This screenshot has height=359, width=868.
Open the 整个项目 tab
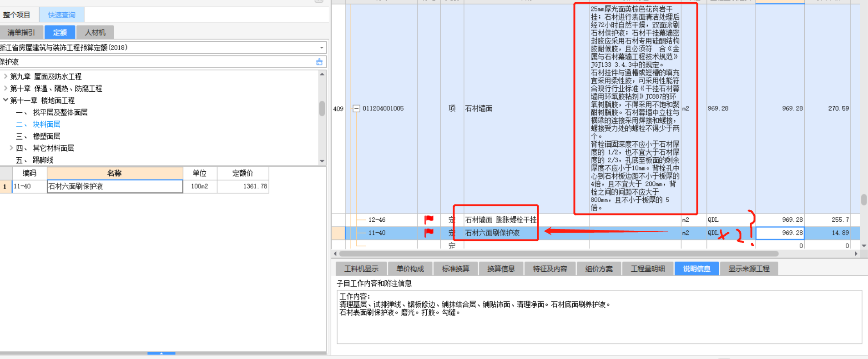(17, 15)
